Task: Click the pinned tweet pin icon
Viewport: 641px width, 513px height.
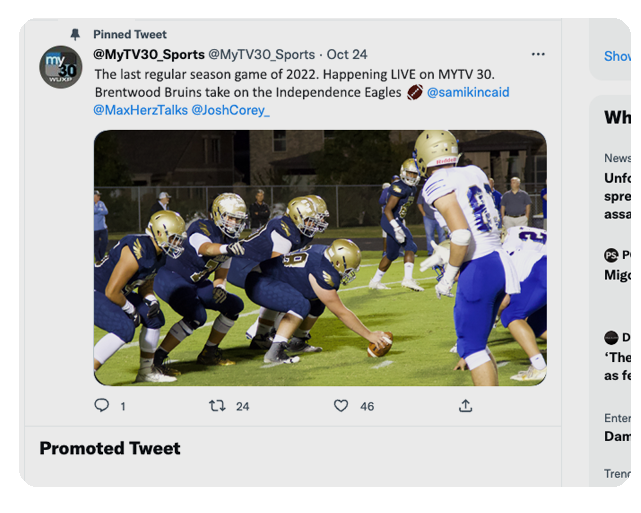Action: (75, 35)
